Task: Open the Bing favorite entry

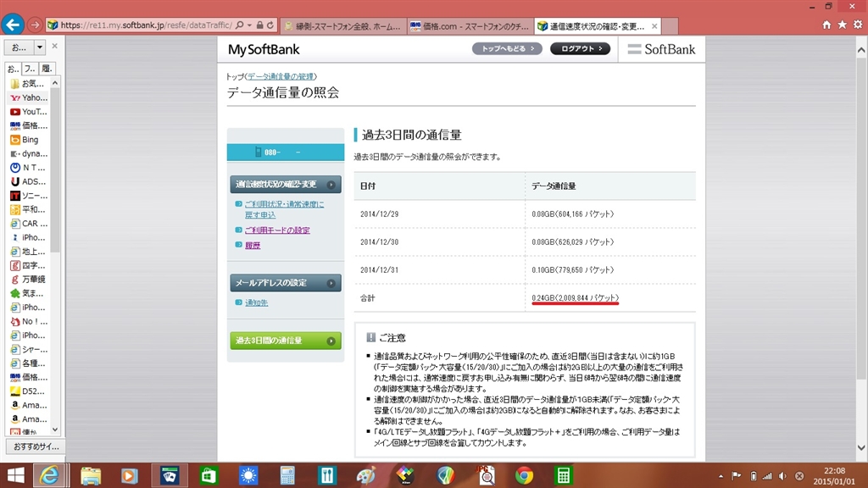Action: click(25, 140)
